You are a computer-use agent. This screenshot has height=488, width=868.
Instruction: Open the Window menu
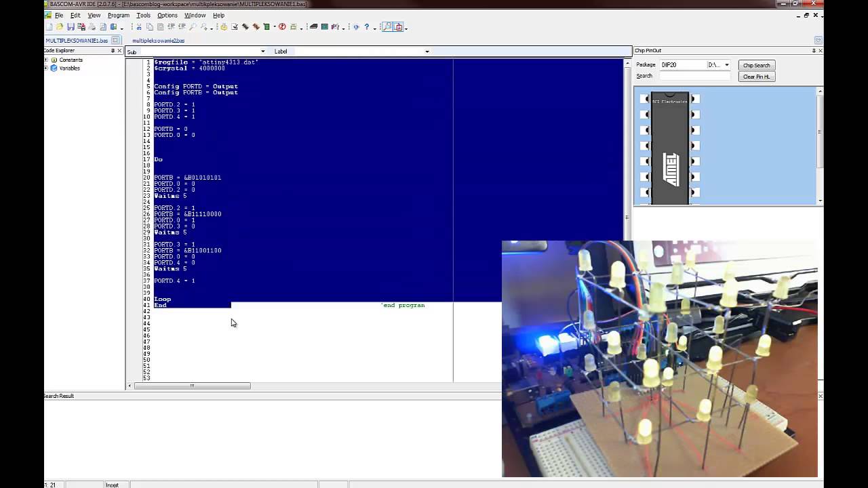pos(195,15)
